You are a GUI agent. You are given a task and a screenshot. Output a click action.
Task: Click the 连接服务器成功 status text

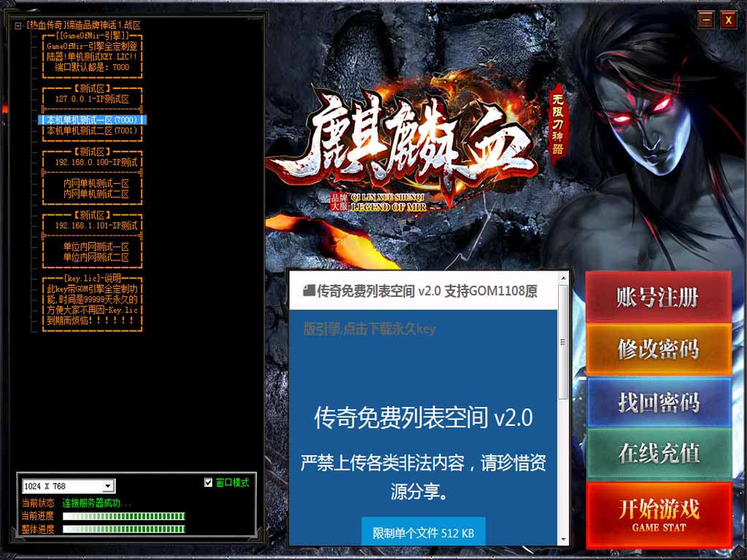97,503
